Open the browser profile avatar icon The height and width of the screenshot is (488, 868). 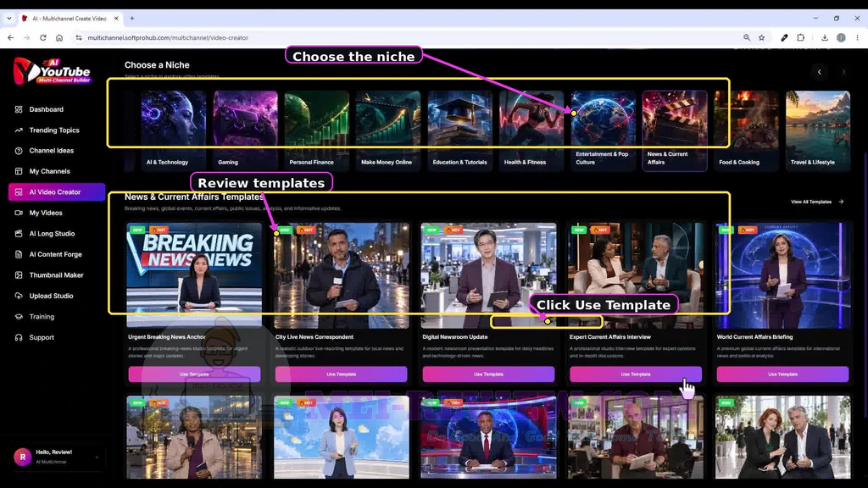(841, 37)
